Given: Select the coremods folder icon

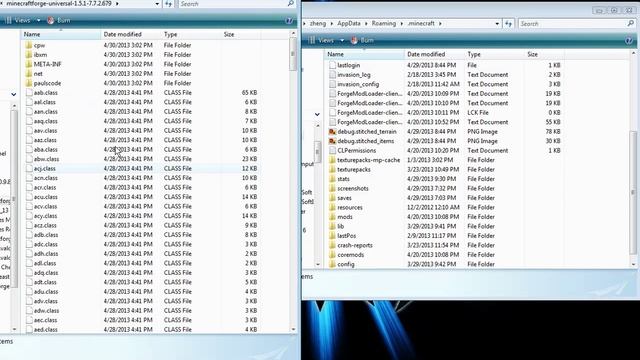Looking at the screenshot, I should click(332, 255).
